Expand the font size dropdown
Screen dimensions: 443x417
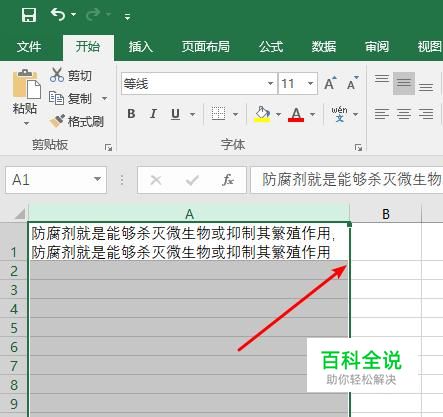tap(311, 83)
